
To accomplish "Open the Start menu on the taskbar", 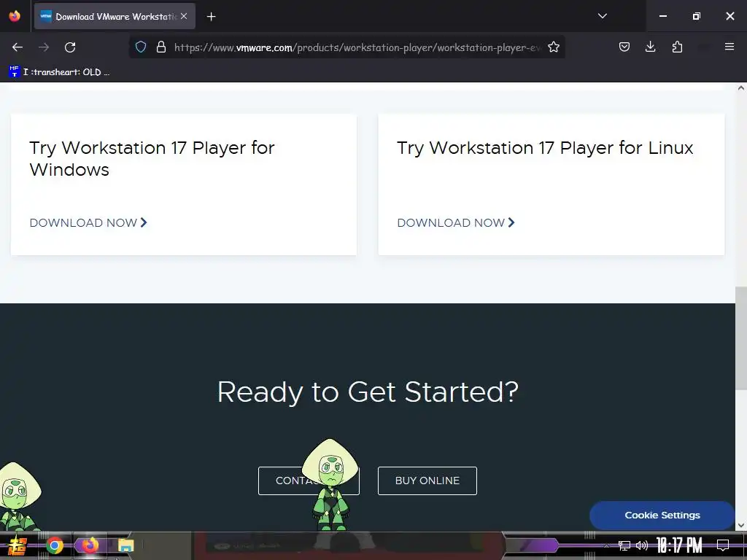I will pos(18,545).
